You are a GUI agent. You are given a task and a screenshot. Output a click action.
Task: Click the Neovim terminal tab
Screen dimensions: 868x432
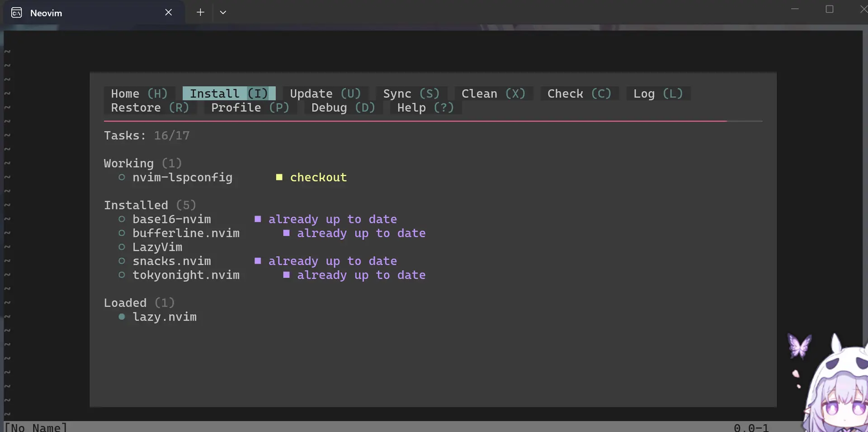pyautogui.click(x=94, y=13)
